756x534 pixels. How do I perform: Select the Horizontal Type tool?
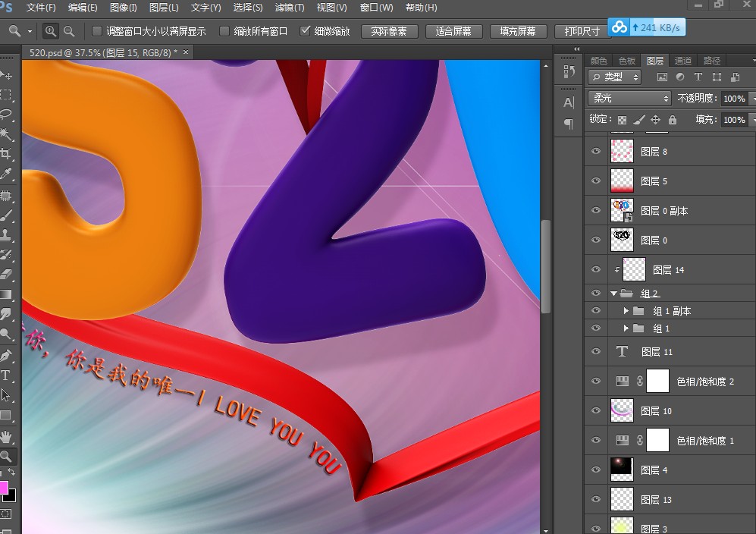pyautogui.click(x=6, y=375)
